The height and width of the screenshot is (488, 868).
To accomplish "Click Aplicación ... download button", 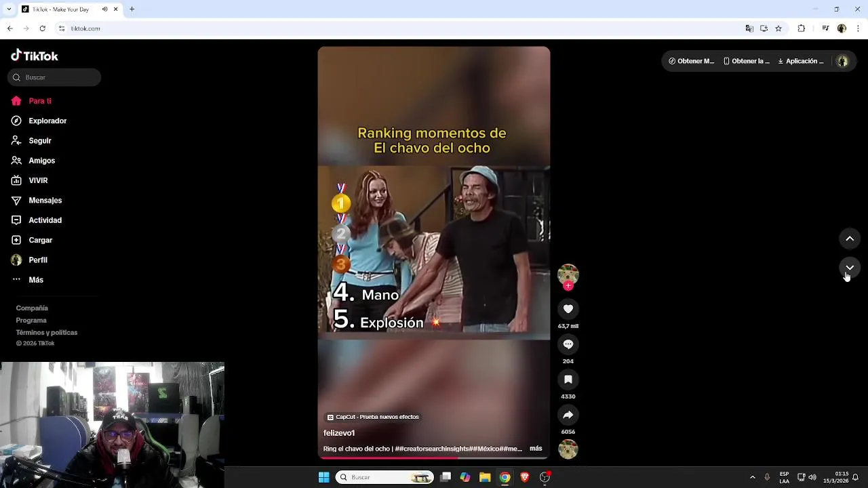I will [801, 61].
